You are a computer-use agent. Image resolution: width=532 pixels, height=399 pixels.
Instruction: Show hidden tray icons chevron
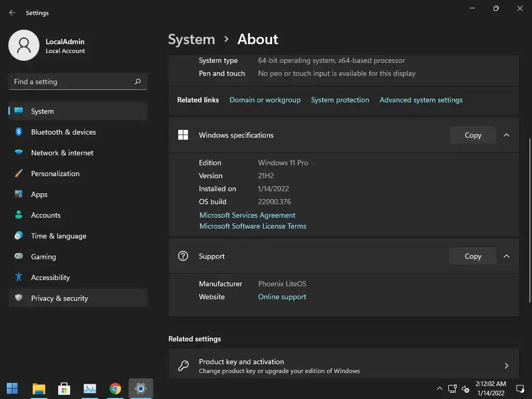pyautogui.click(x=440, y=389)
